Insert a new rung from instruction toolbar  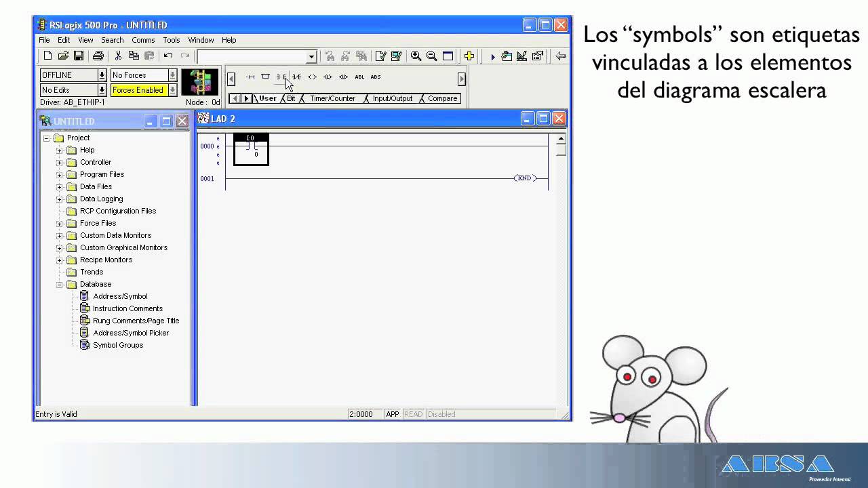pos(250,77)
